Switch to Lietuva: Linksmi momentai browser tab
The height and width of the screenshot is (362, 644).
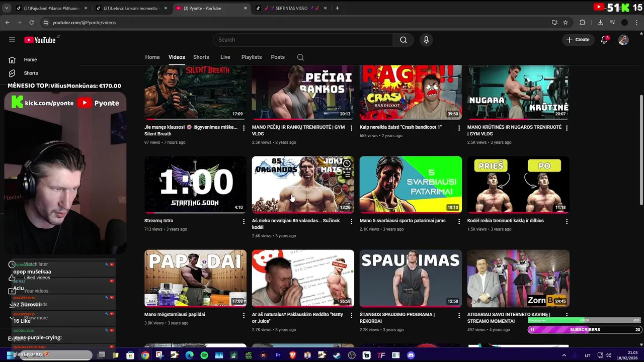[x=131, y=8]
